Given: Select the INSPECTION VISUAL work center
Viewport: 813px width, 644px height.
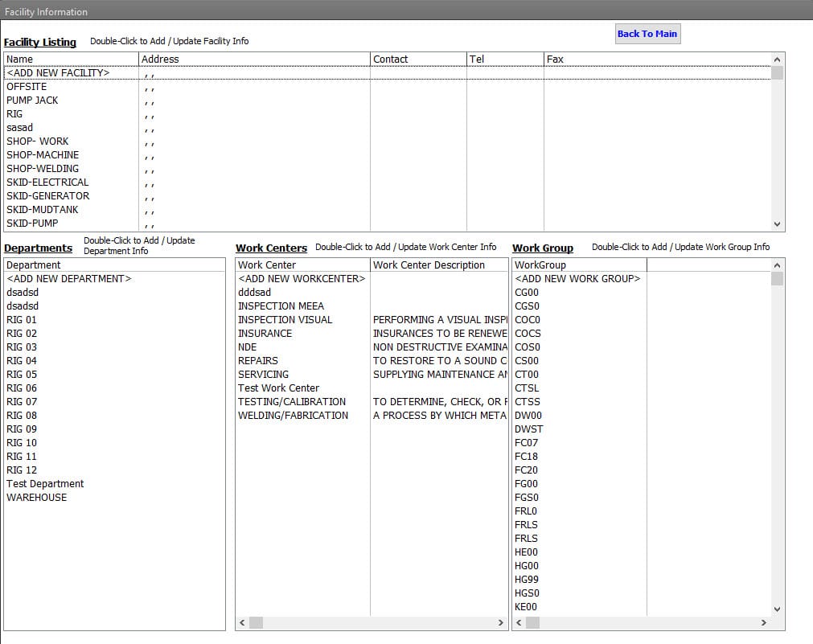Looking at the screenshot, I should [x=372, y=320].
